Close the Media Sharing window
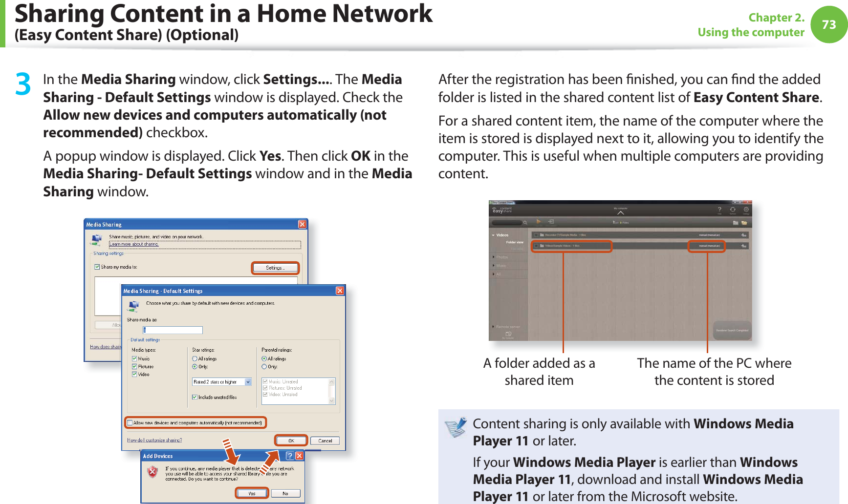Image resolution: width=848 pixels, height=504 pixels. [302, 224]
